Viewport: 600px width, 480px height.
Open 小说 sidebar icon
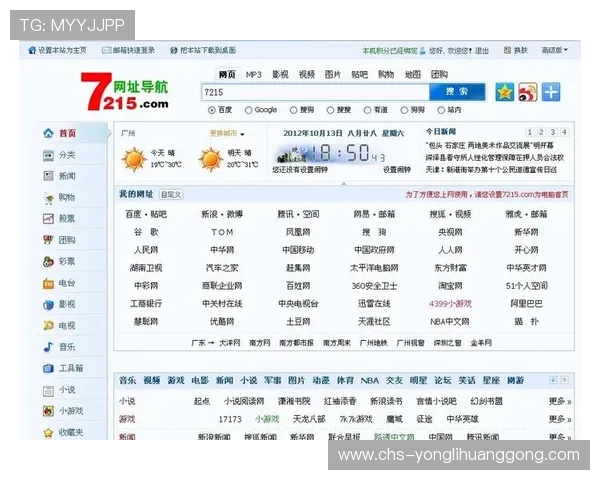(x=48, y=390)
